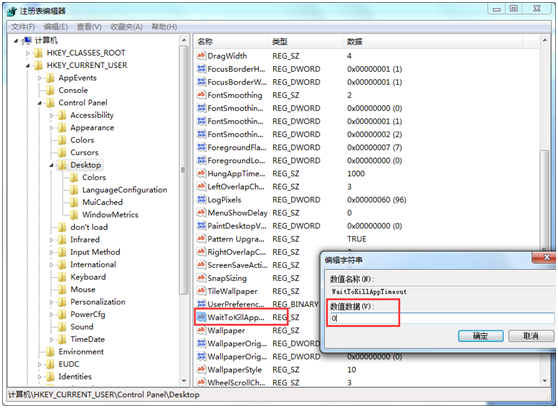The width and height of the screenshot is (558, 408).
Task: Select the Pattern Upgra... value row
Action: (367, 239)
